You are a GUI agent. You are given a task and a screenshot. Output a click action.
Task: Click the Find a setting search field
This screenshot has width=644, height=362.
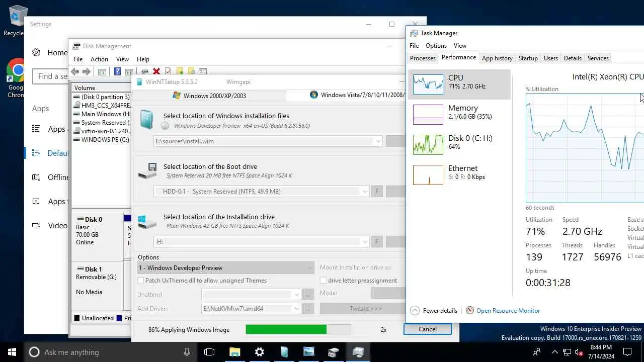(50, 76)
